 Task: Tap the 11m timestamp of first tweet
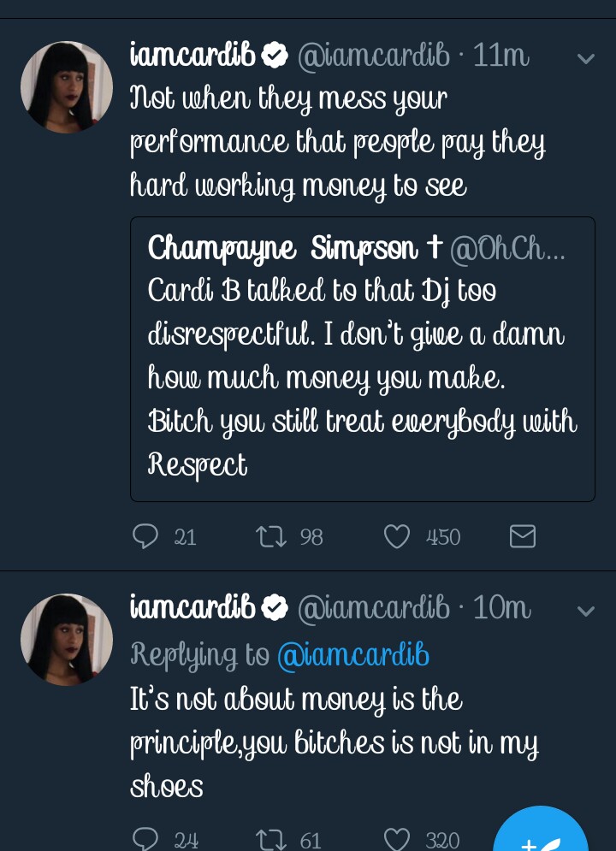(501, 56)
